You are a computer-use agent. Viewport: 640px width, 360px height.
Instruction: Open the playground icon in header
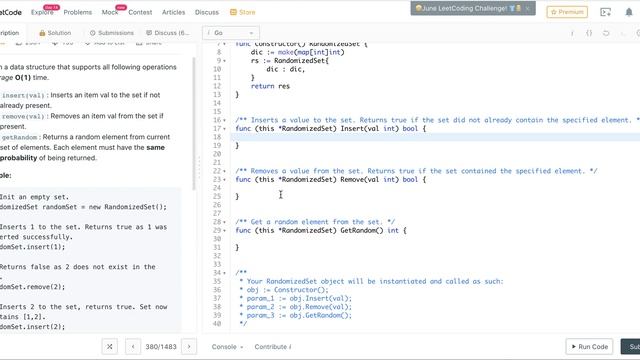point(605,12)
